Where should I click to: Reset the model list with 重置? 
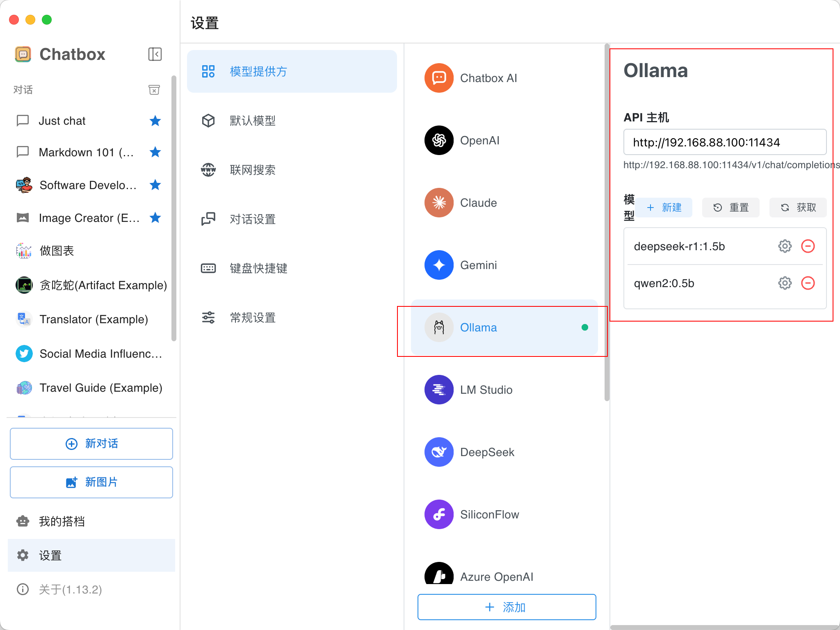click(x=731, y=208)
